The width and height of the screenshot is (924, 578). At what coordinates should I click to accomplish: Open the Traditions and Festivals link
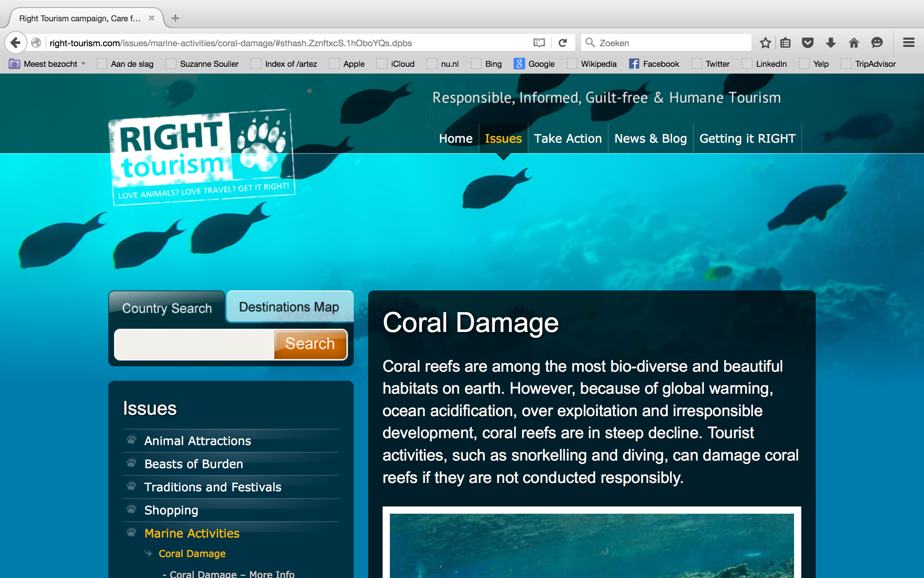[213, 487]
